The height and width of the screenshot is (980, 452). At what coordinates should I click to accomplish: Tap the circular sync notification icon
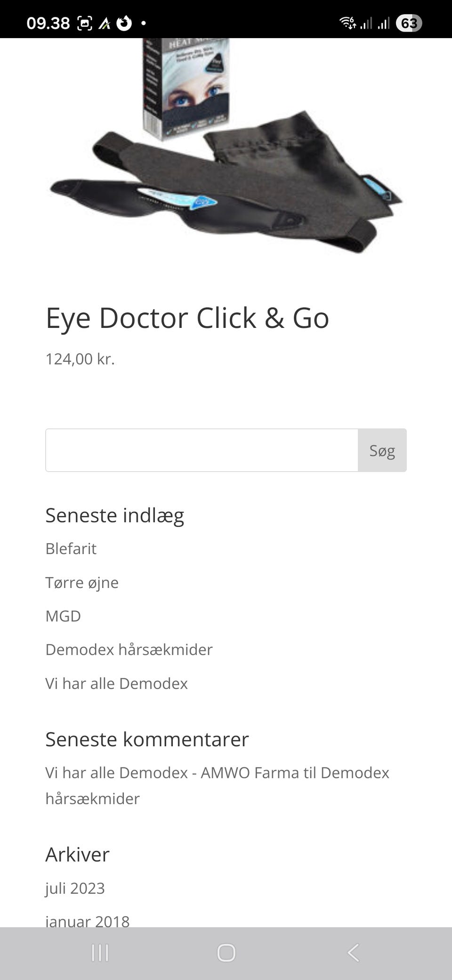click(x=124, y=23)
